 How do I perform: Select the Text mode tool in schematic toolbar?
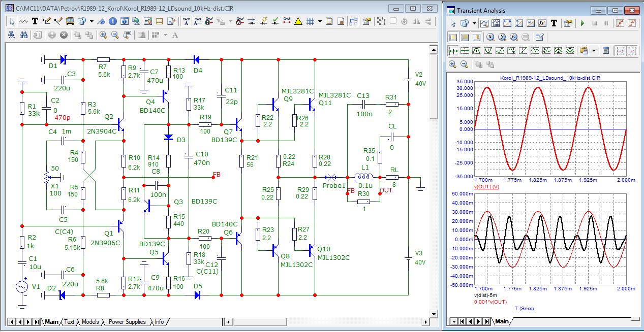tap(35, 21)
